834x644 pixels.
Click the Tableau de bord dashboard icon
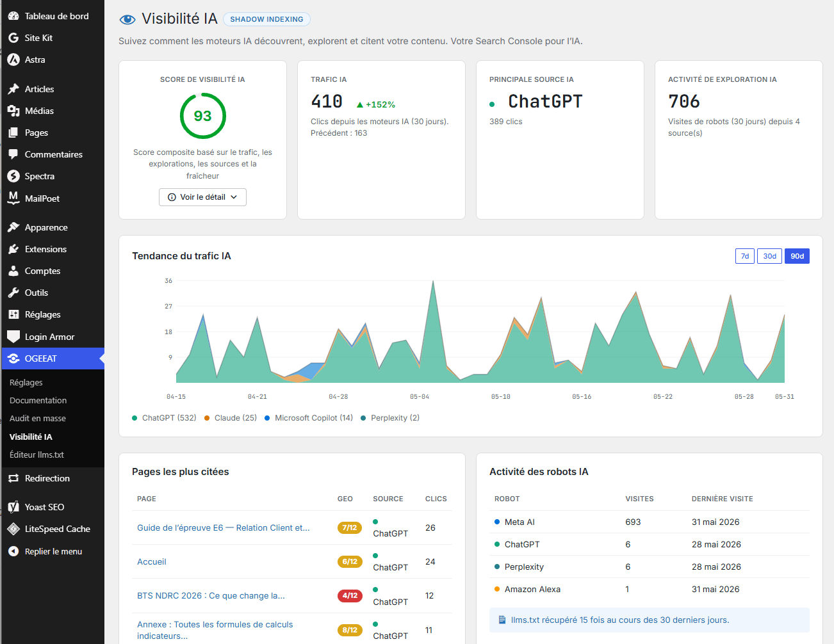click(x=13, y=16)
